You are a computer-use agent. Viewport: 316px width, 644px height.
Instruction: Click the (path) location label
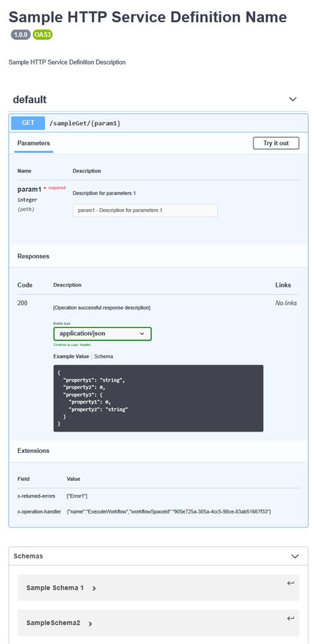coord(26,209)
